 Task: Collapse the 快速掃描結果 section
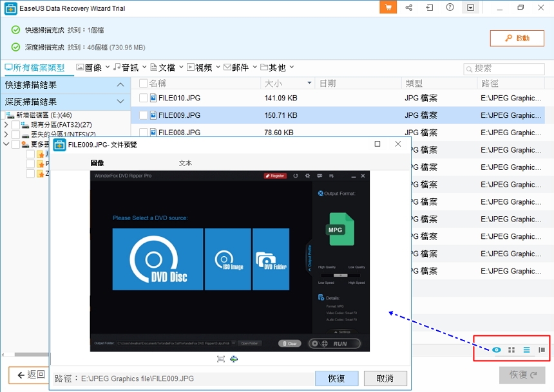[120, 85]
